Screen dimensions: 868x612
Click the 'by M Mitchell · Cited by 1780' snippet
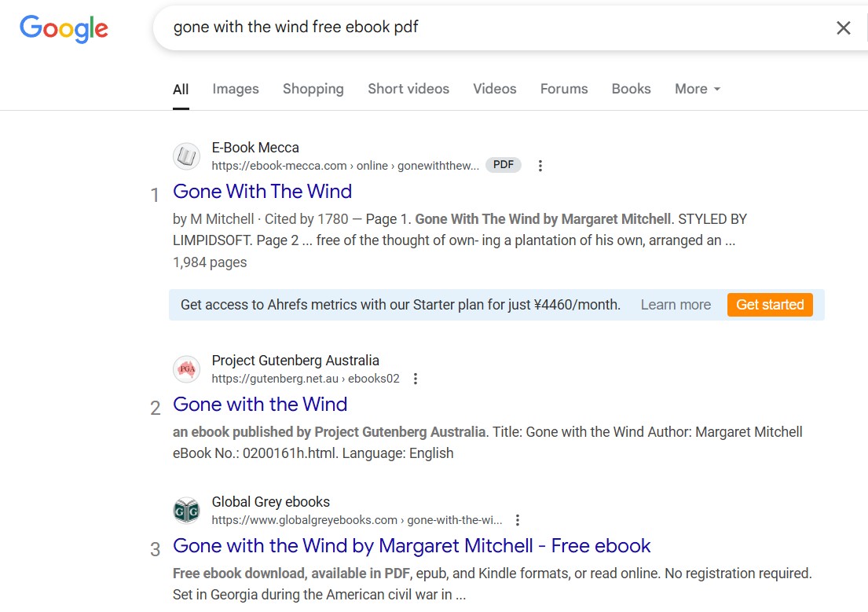(261, 219)
